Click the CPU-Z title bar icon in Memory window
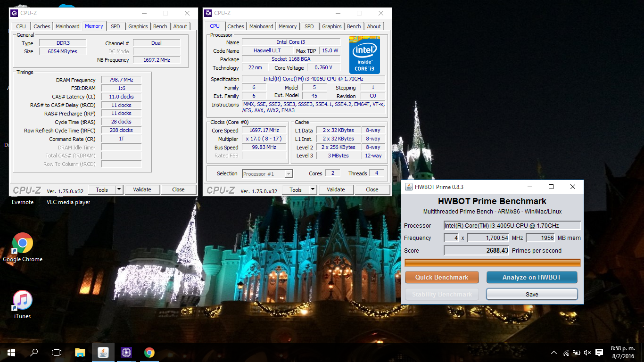The height and width of the screenshot is (362, 644). click(15, 13)
